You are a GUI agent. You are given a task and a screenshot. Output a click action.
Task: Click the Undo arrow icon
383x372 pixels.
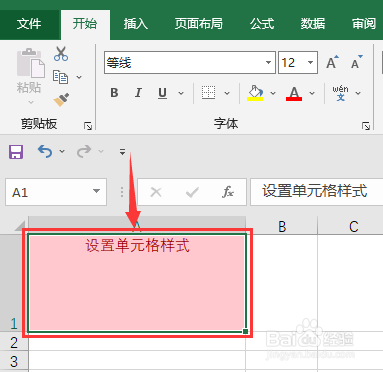point(45,151)
